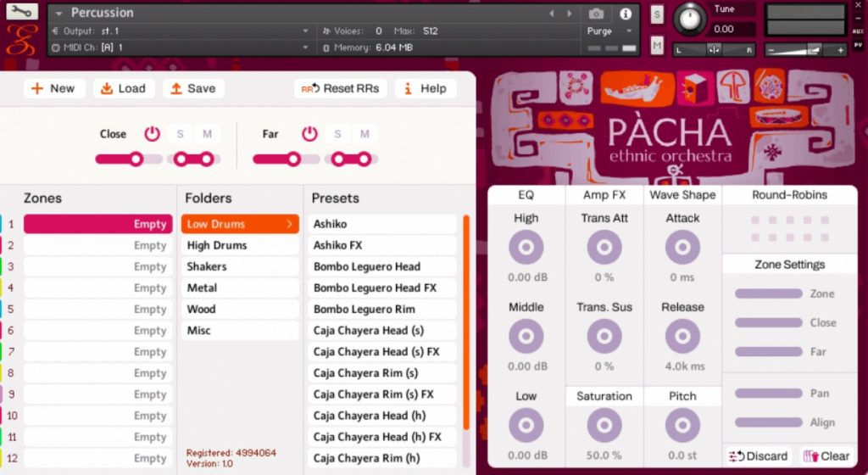The width and height of the screenshot is (868, 475).
Task: Click the Reset RRs button
Action: point(341,88)
